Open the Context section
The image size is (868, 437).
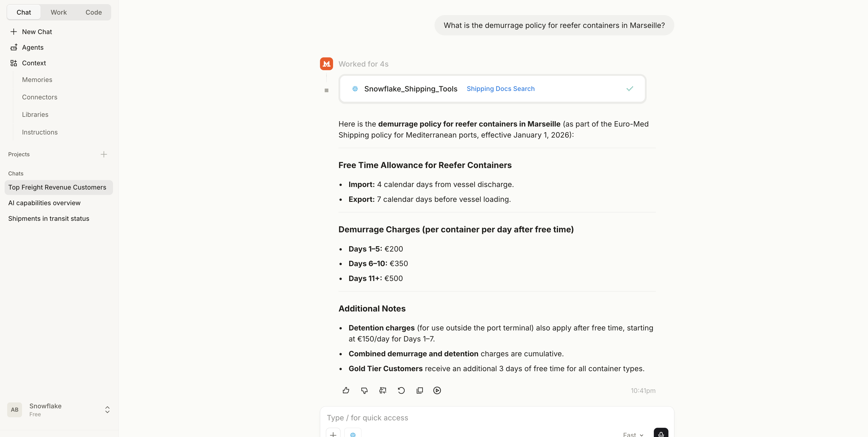click(34, 63)
